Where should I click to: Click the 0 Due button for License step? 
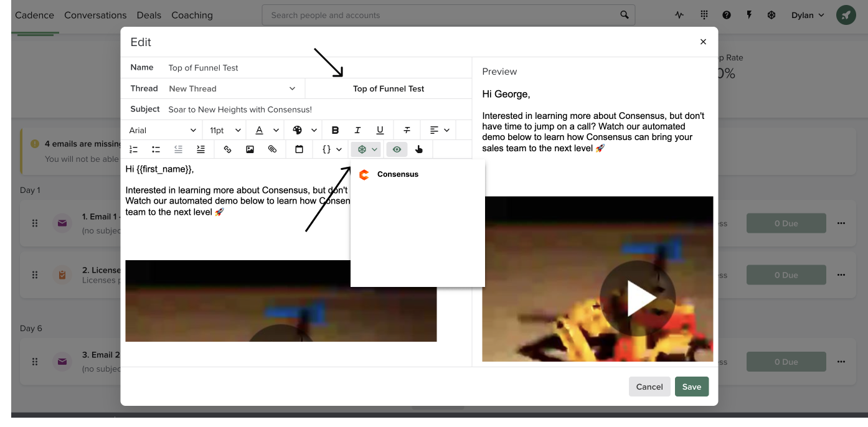[786, 275]
